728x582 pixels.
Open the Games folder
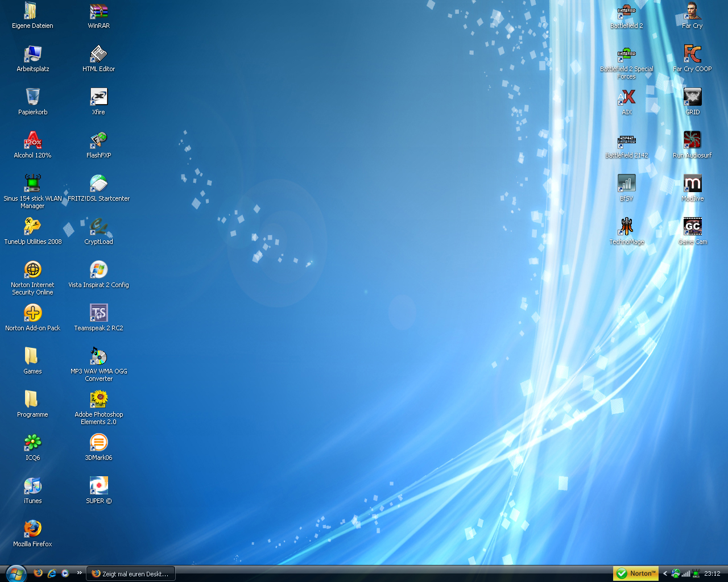click(x=32, y=357)
